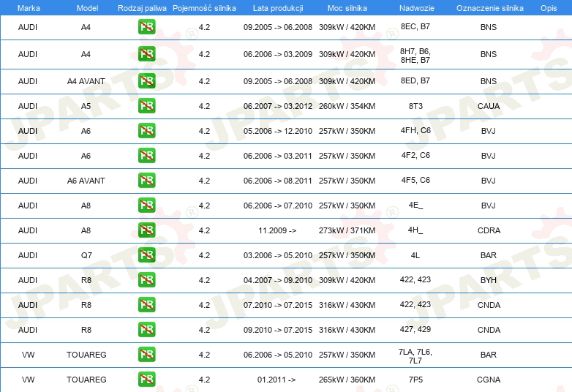
Task: Select the A5 model cell
Action: click(86, 106)
